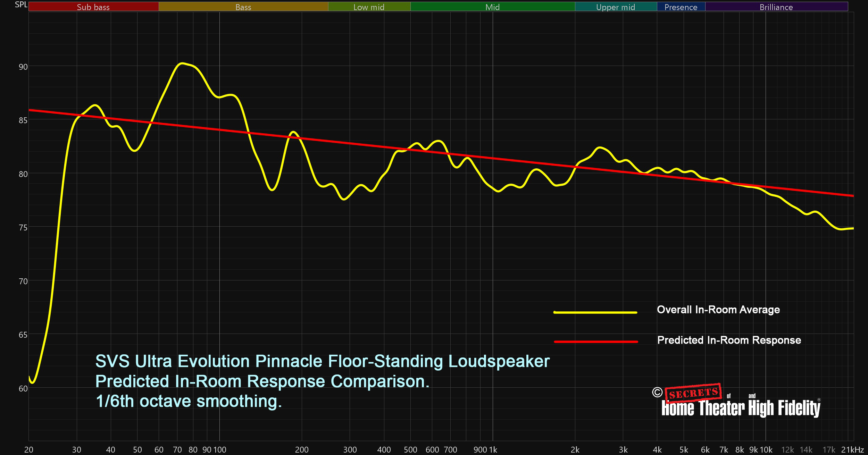The image size is (868, 455).
Task: Click the 3k frequency axis label
Action: [623, 450]
